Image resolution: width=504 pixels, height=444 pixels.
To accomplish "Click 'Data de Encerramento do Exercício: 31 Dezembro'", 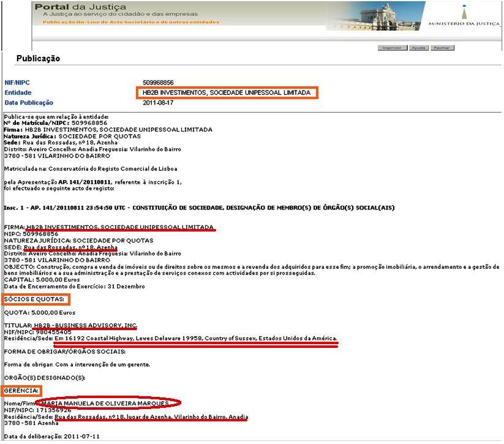I will coord(74,287).
